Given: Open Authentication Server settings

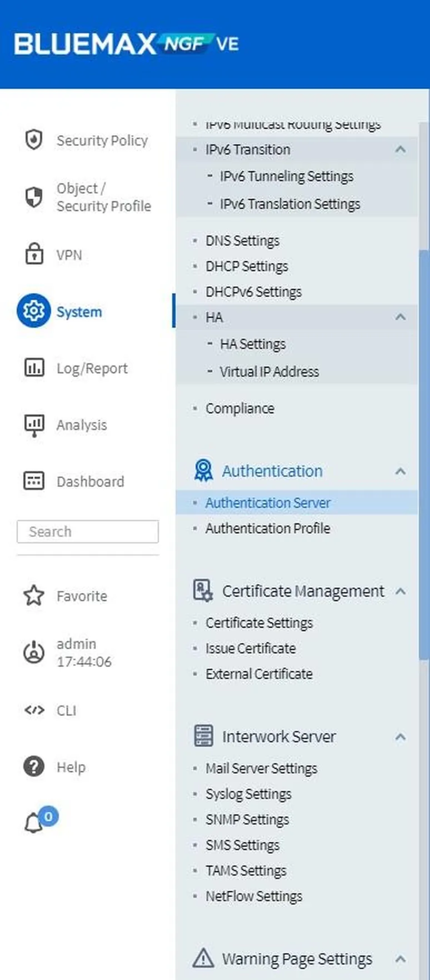Looking at the screenshot, I should coord(268,502).
